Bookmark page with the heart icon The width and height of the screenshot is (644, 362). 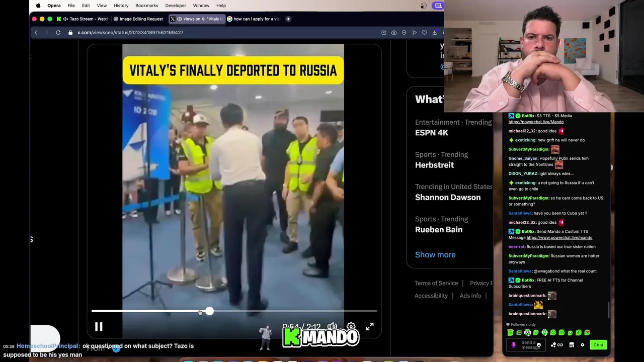click(424, 32)
